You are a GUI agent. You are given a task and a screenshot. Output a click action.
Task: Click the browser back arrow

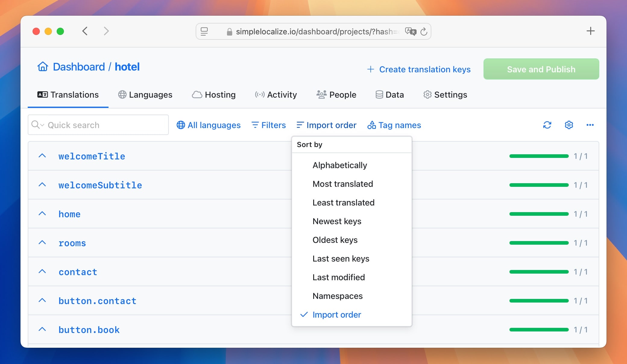tap(85, 31)
